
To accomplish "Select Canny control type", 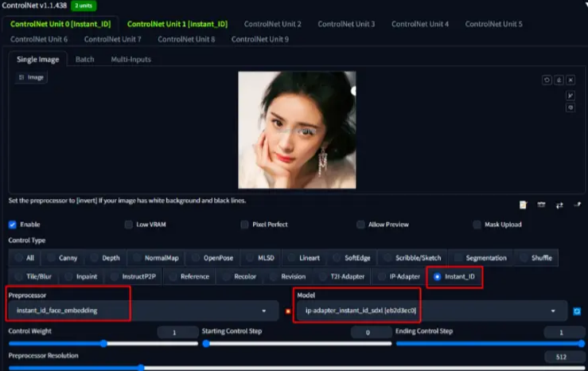I will tap(63, 258).
